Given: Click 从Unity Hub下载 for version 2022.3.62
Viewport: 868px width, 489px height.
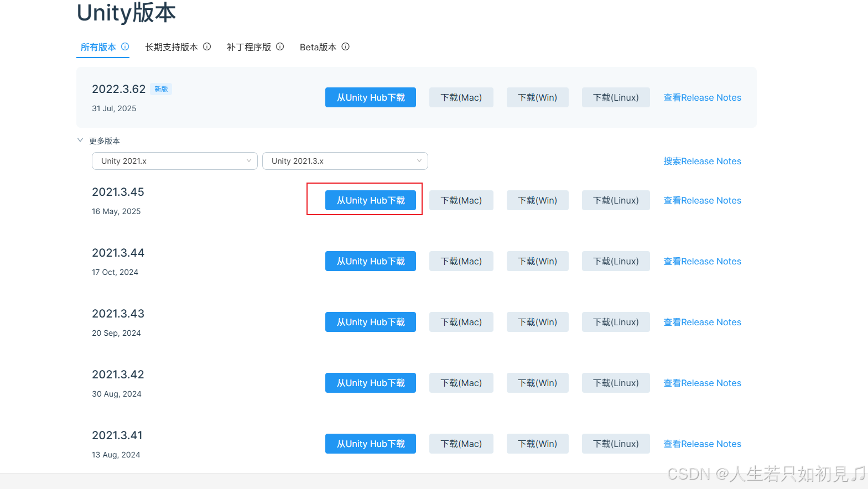Looking at the screenshot, I should 371,97.
